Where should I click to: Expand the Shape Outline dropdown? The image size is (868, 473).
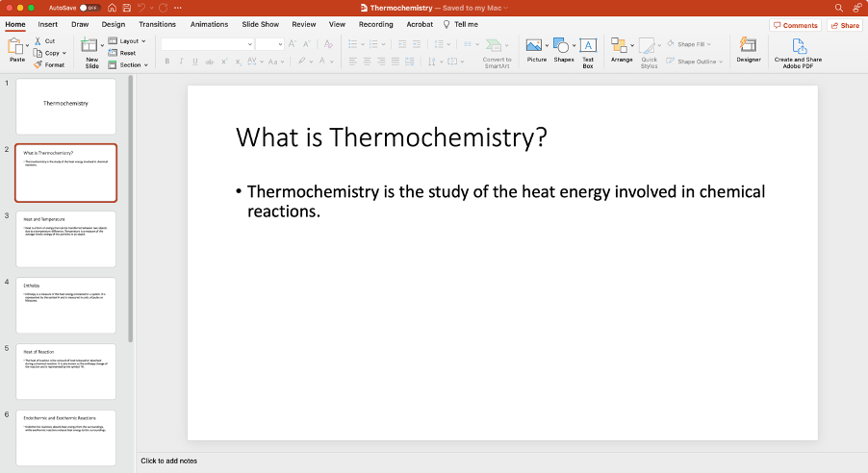tap(720, 62)
